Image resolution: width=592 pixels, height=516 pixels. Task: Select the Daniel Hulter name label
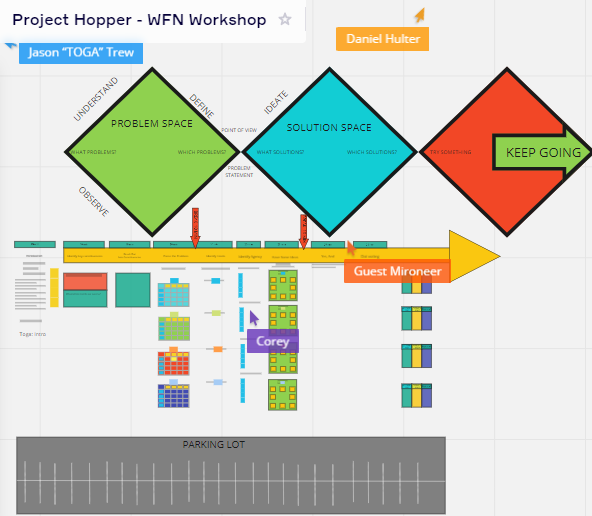tap(382, 39)
